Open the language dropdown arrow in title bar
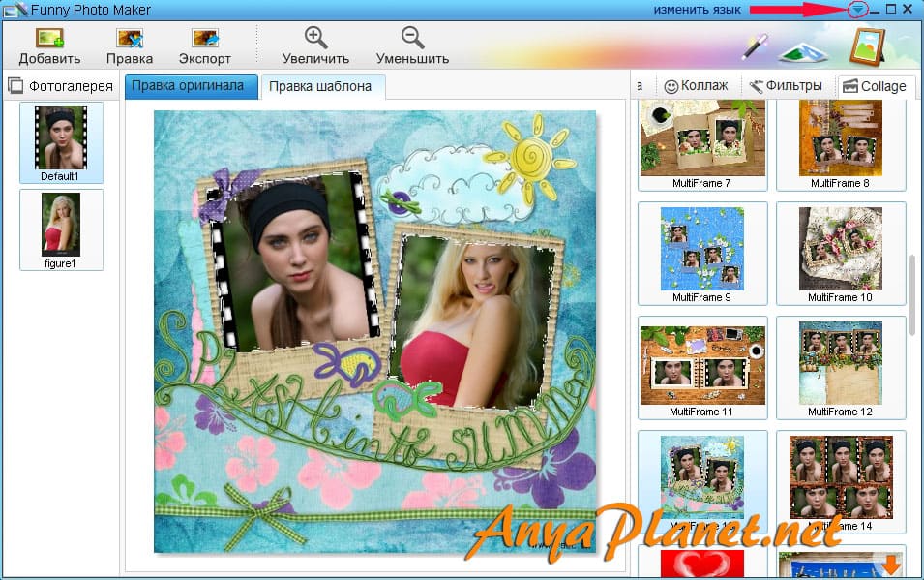The height and width of the screenshot is (580, 924). point(857,10)
